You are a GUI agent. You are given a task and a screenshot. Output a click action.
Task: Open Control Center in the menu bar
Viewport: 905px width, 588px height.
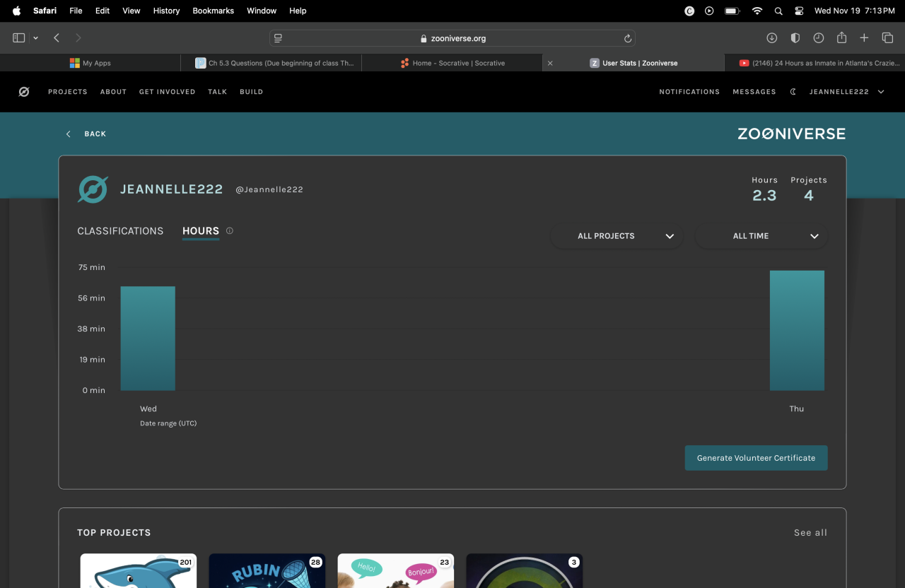799,11
